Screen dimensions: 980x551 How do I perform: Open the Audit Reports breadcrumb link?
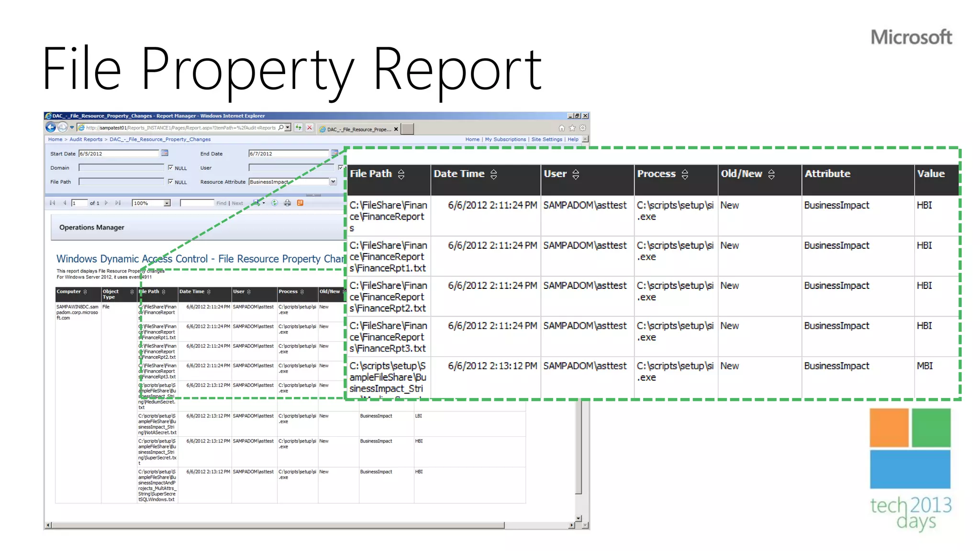(86, 139)
